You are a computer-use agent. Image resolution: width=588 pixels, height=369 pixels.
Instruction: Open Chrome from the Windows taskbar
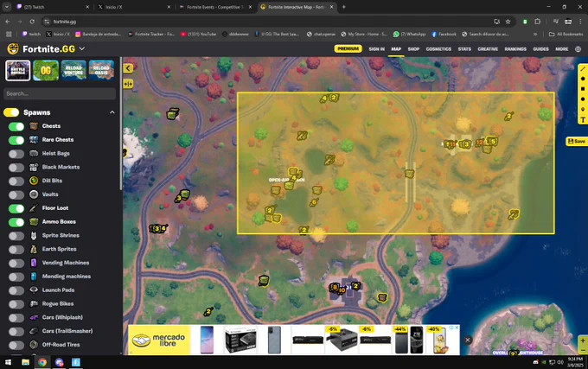[x=42, y=362]
